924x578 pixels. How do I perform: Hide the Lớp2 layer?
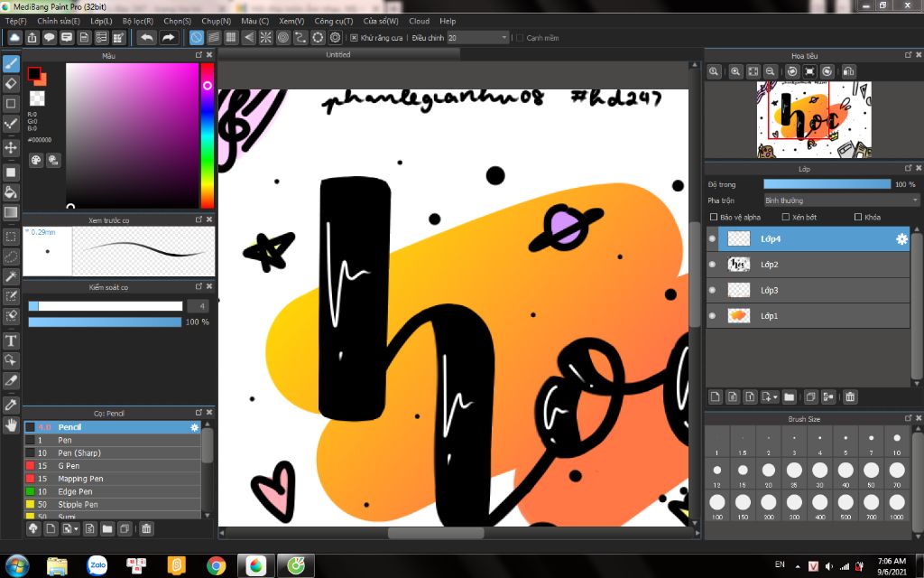tap(713, 265)
